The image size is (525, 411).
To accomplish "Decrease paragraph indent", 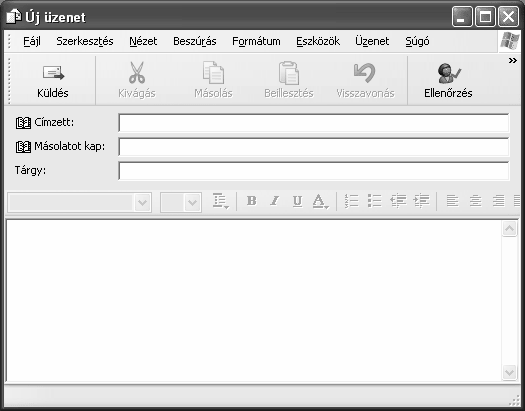I will point(398,201).
